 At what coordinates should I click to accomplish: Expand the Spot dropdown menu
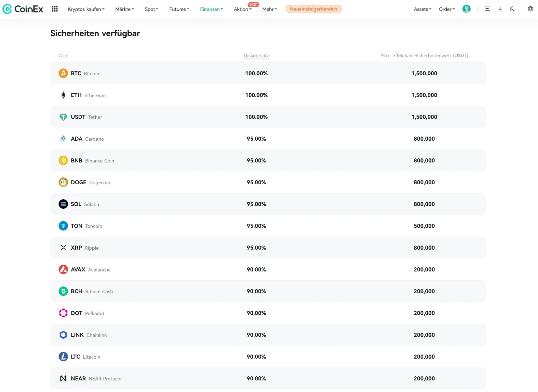point(152,9)
